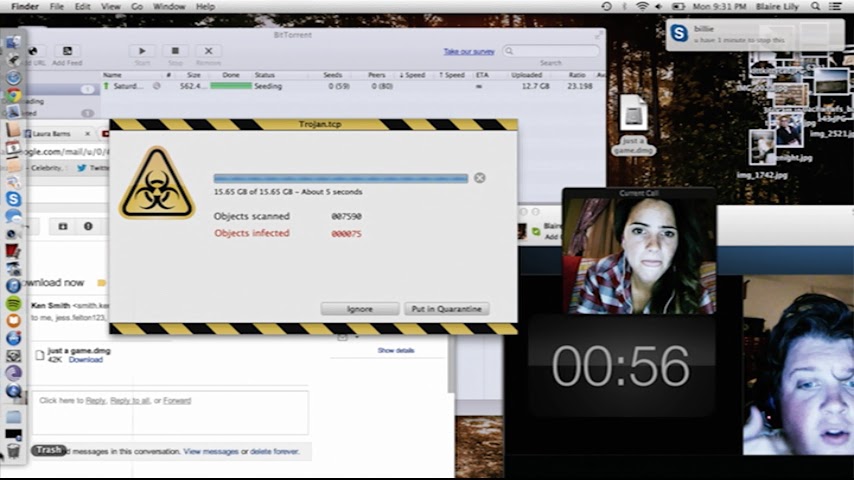Click the BitTorrent Start play button
The height and width of the screenshot is (480, 854).
pos(142,51)
